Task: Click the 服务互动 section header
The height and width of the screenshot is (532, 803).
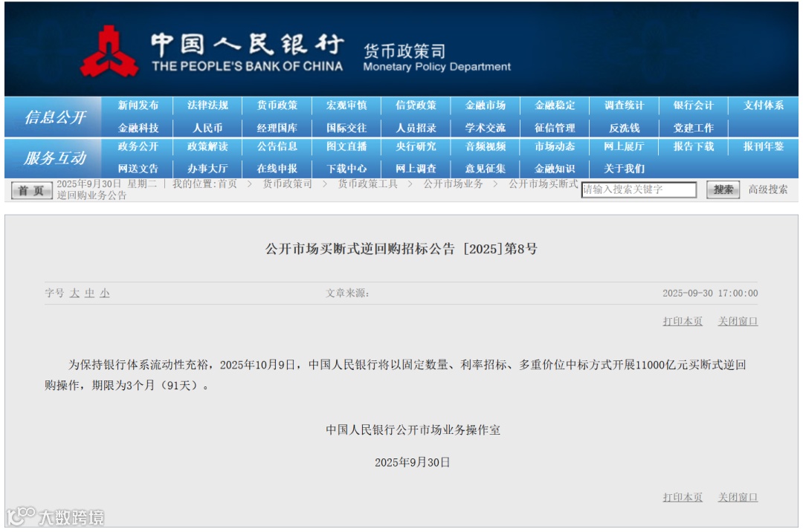Action: point(55,158)
